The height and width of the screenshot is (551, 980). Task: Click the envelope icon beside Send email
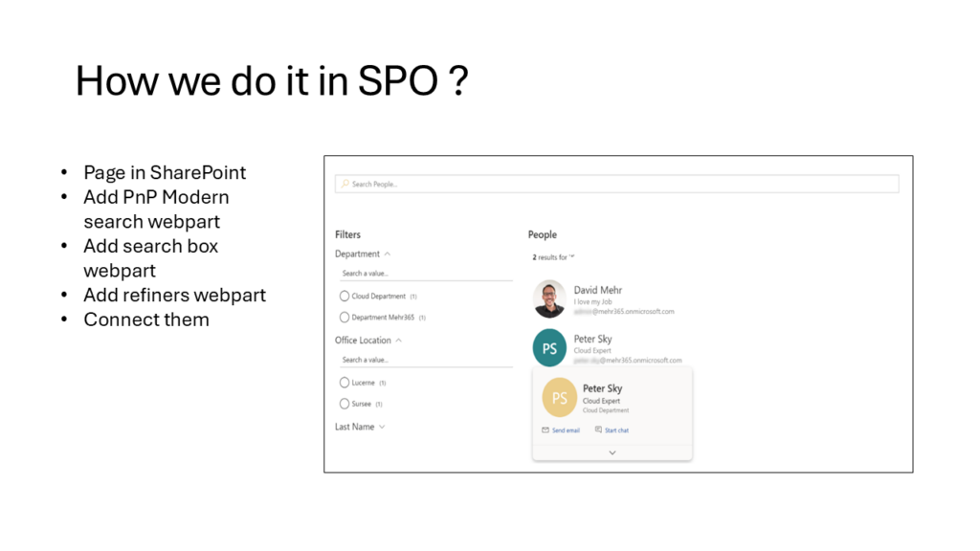pos(545,430)
